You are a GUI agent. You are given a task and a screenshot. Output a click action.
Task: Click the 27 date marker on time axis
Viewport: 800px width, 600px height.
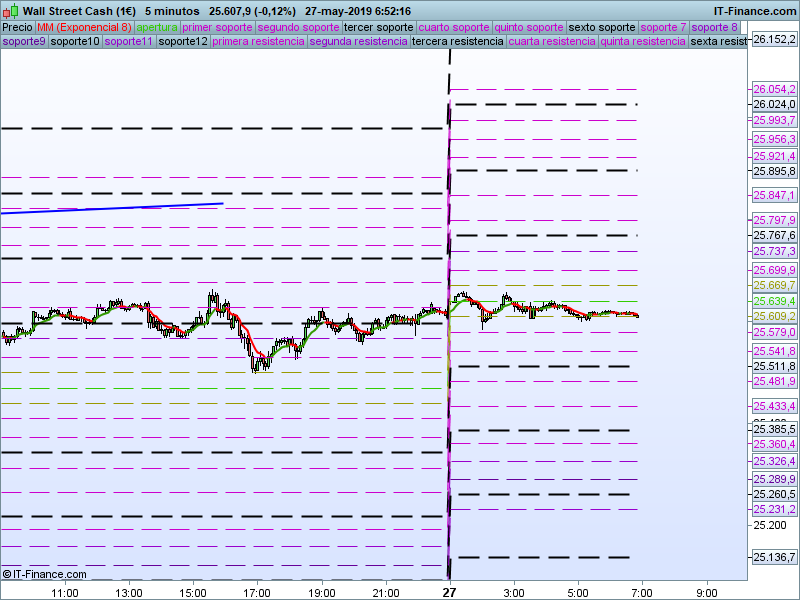point(449,592)
